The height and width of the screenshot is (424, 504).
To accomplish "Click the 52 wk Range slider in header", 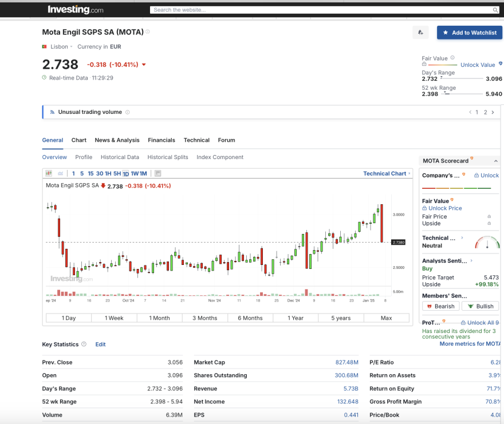I will [462, 94].
